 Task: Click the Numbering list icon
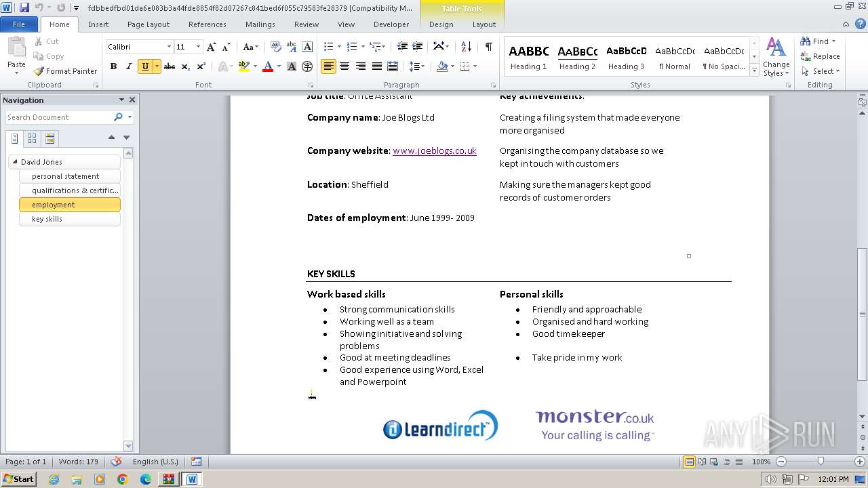(352, 47)
